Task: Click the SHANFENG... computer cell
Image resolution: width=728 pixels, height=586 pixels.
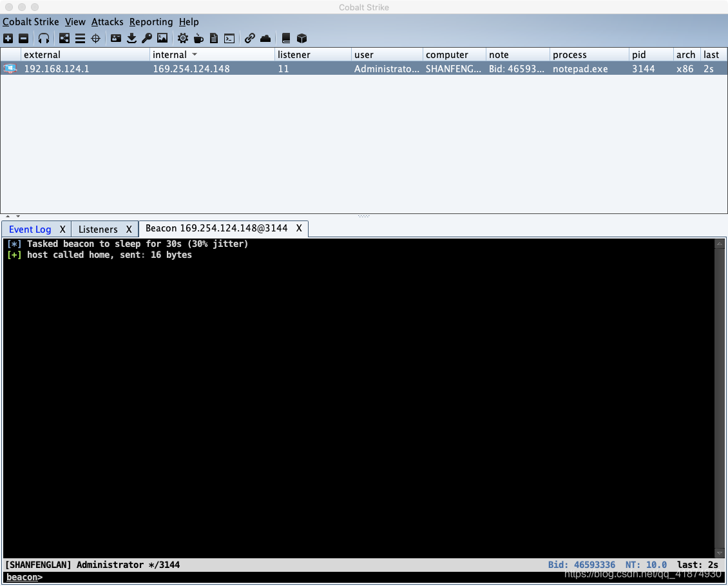Action: point(454,69)
